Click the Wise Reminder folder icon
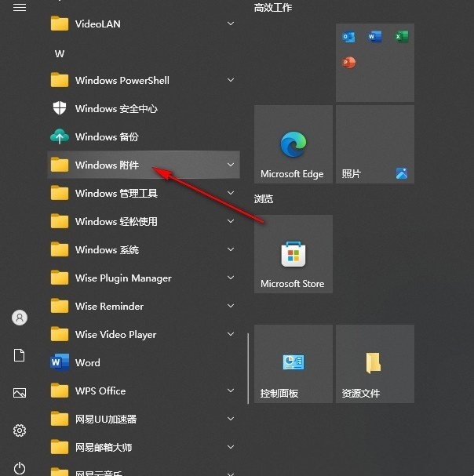The width and height of the screenshot is (474, 476). (60, 306)
